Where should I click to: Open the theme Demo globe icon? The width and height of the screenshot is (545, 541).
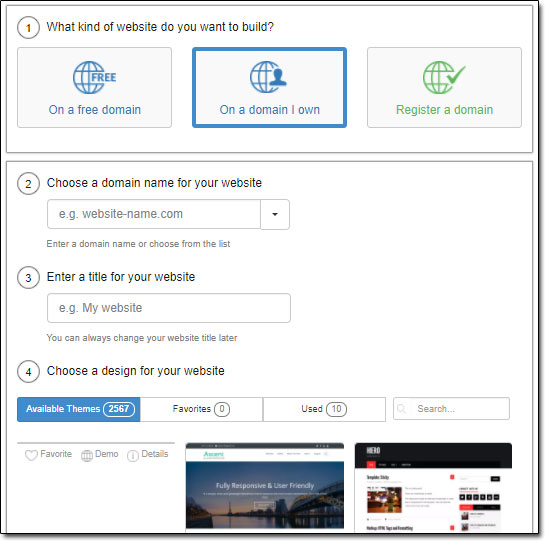(87, 455)
